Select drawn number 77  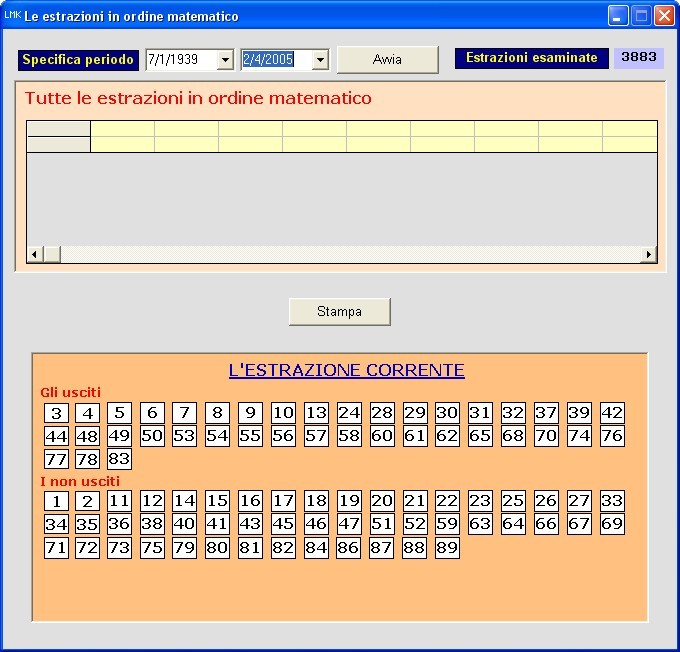(x=56, y=459)
